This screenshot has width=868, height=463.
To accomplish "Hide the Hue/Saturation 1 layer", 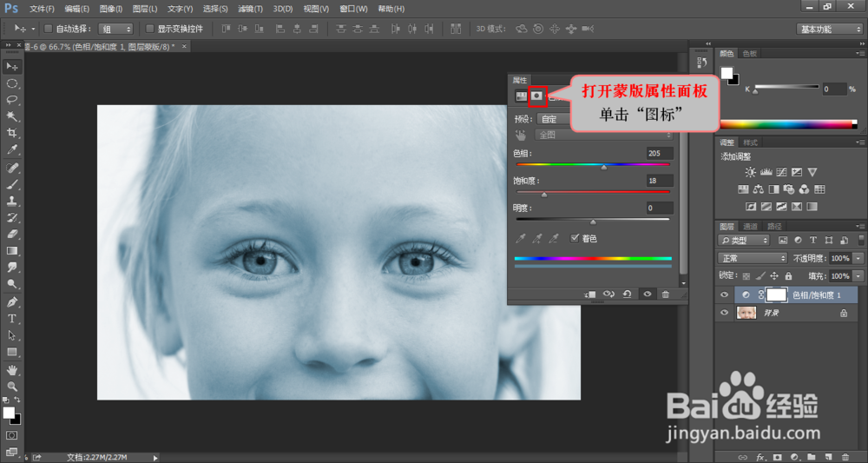I will pos(724,295).
